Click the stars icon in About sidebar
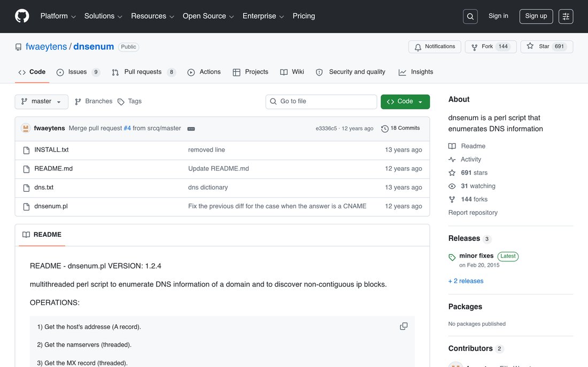 point(452,173)
